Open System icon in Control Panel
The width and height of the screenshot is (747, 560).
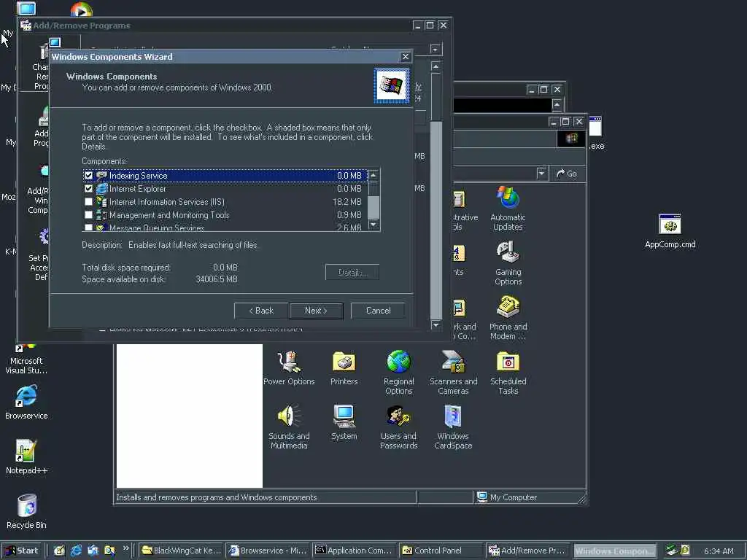344,422
